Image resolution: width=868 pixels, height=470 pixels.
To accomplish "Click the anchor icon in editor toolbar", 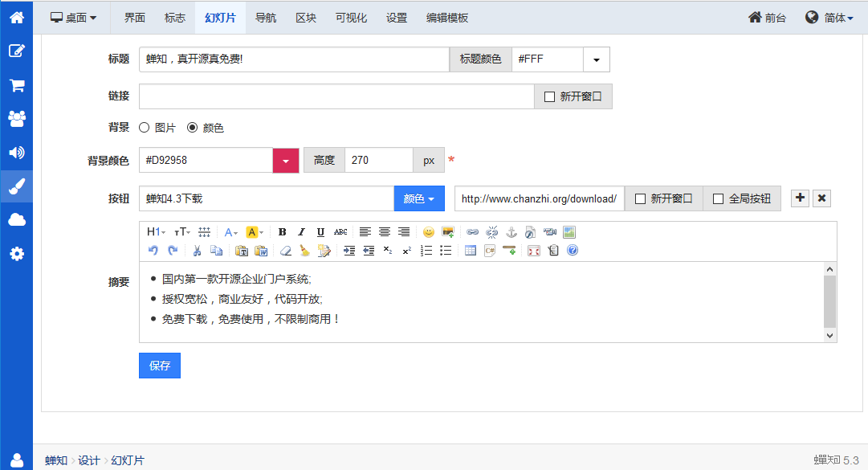I will [x=511, y=232].
